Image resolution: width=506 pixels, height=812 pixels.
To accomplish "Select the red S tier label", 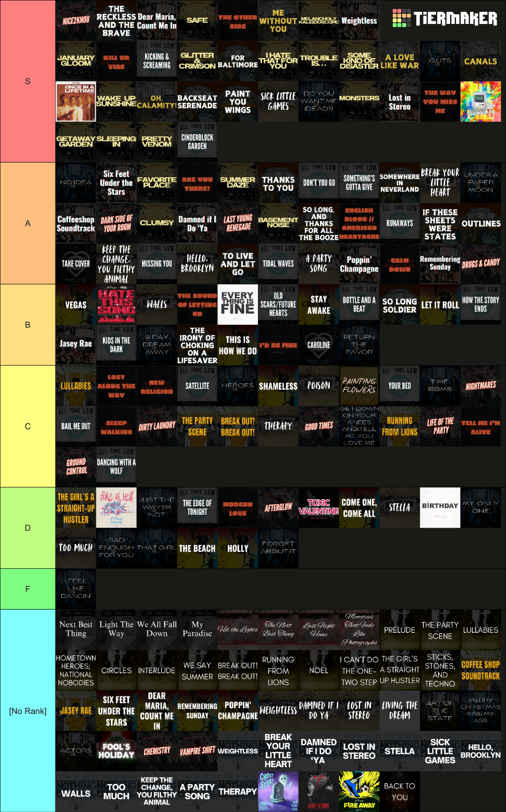I will (28, 81).
